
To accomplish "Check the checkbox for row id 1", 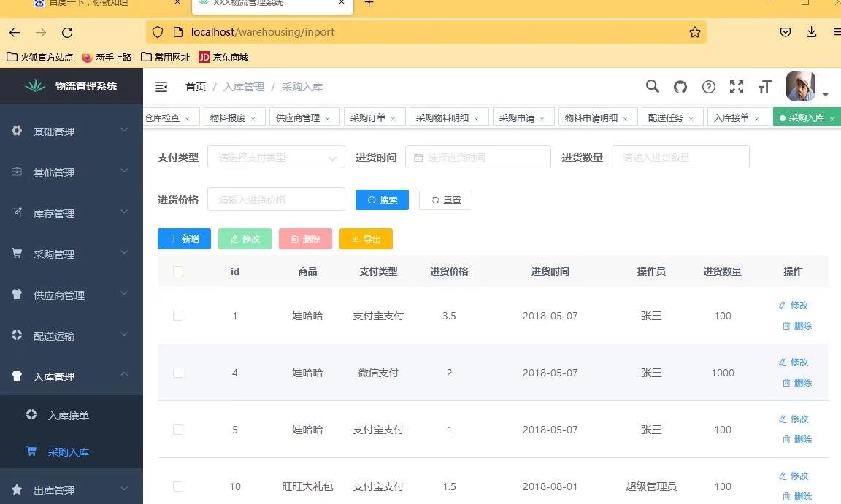I will [178, 316].
